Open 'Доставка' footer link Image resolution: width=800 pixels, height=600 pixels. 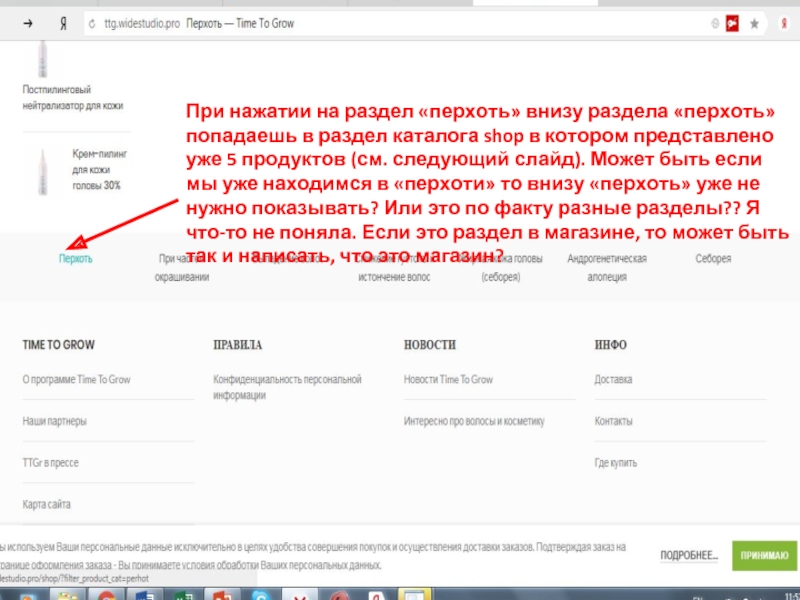tap(613, 379)
